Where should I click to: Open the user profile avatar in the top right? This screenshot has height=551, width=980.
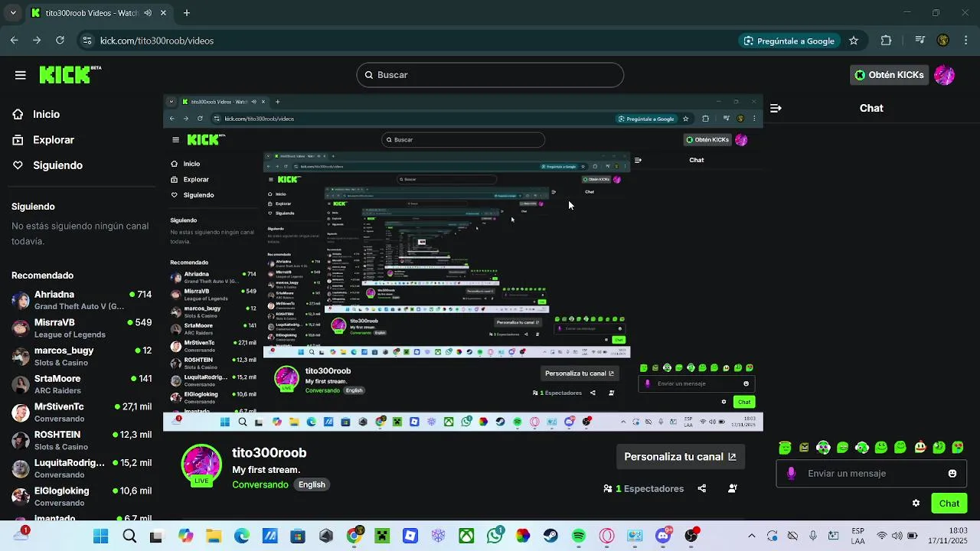point(944,75)
